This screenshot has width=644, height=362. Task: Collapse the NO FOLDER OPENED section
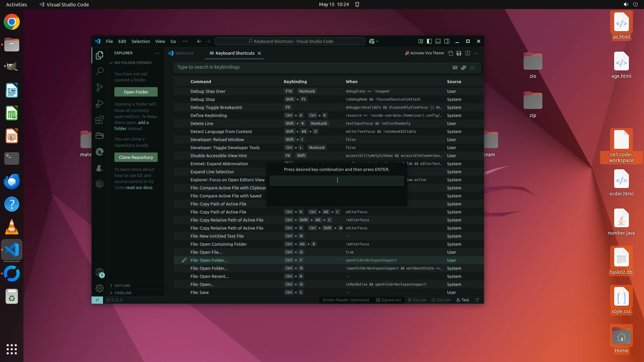pos(132,63)
